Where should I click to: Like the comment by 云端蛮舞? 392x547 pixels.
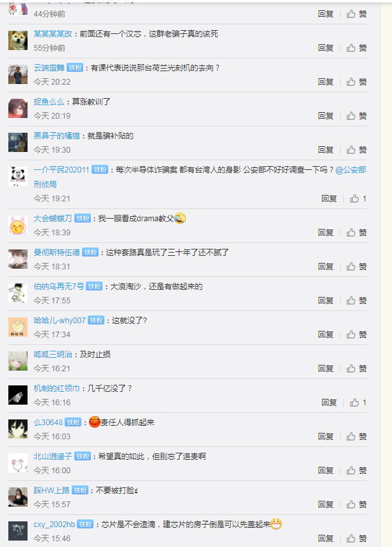coord(357,82)
